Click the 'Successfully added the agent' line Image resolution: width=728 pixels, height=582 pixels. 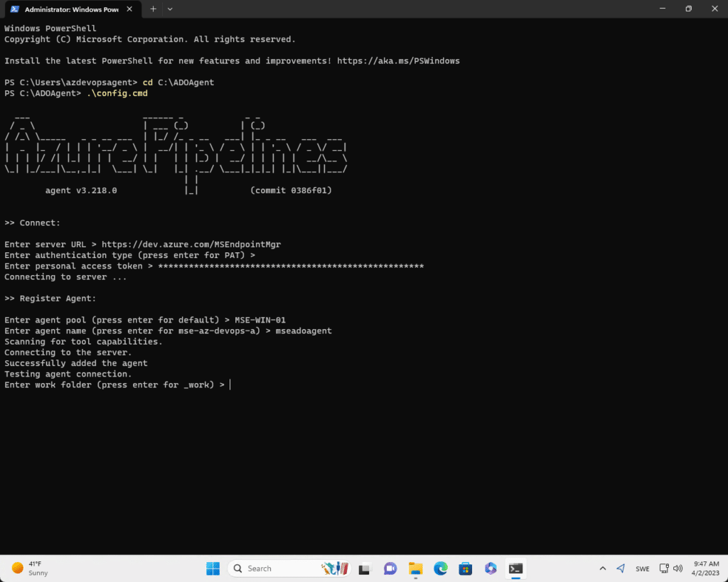click(x=76, y=363)
